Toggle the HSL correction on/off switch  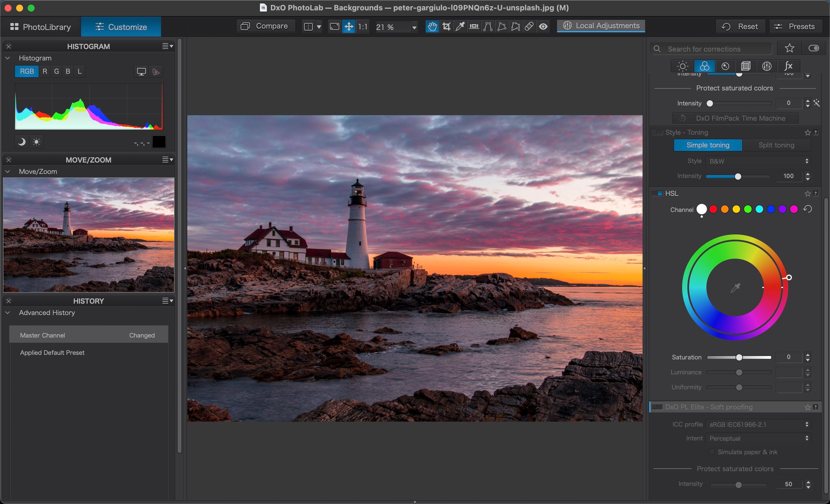[657, 193]
